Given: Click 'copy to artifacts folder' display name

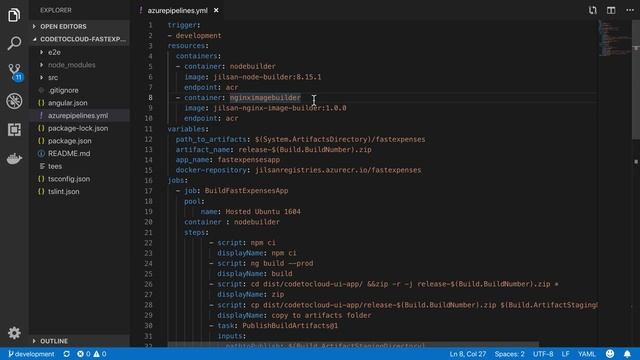Looking at the screenshot, I should (x=321, y=315).
